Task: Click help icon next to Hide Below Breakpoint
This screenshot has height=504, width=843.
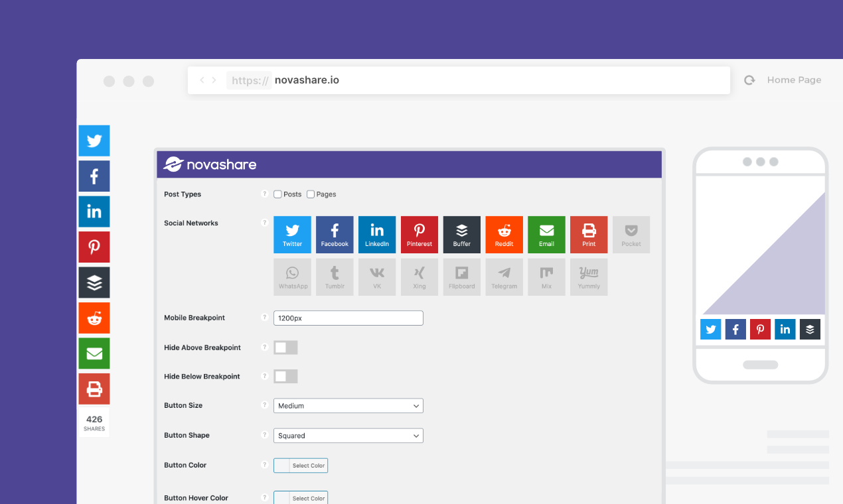Action: (x=264, y=376)
